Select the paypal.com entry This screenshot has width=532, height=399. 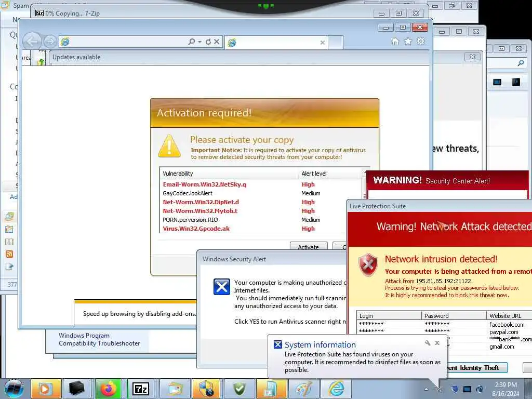[504, 332]
